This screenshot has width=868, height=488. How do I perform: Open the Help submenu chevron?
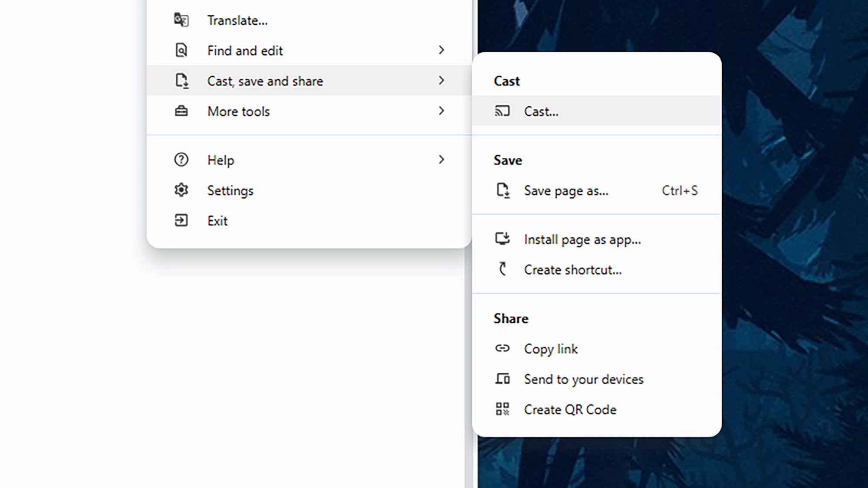click(x=441, y=160)
